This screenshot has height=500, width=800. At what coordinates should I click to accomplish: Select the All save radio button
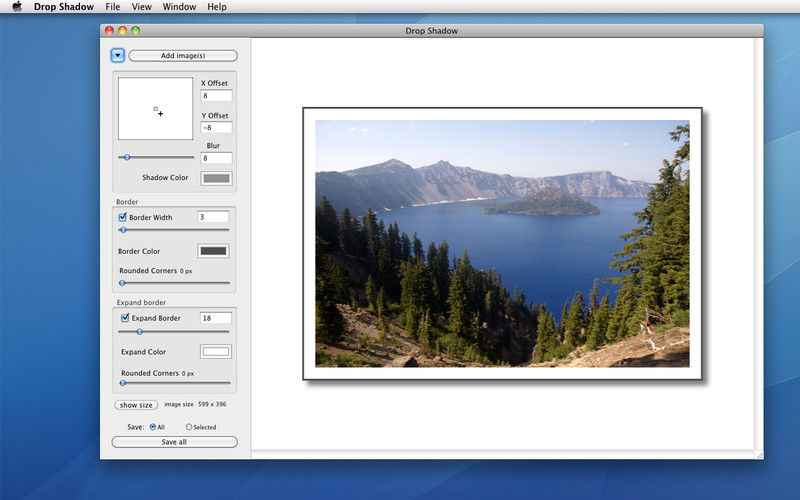coord(153,427)
